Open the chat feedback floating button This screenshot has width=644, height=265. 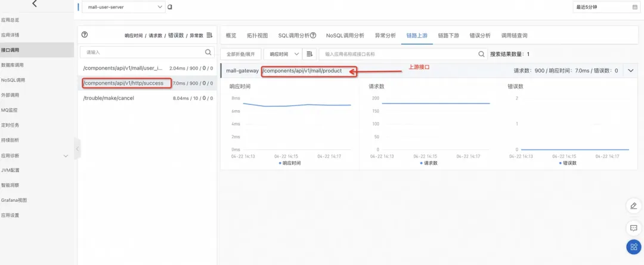(x=634, y=227)
